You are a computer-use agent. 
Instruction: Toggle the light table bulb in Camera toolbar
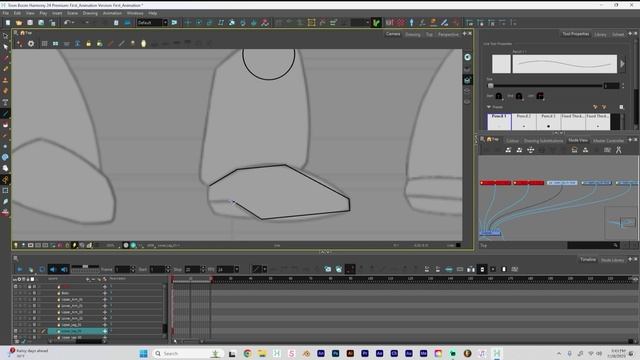143,44
